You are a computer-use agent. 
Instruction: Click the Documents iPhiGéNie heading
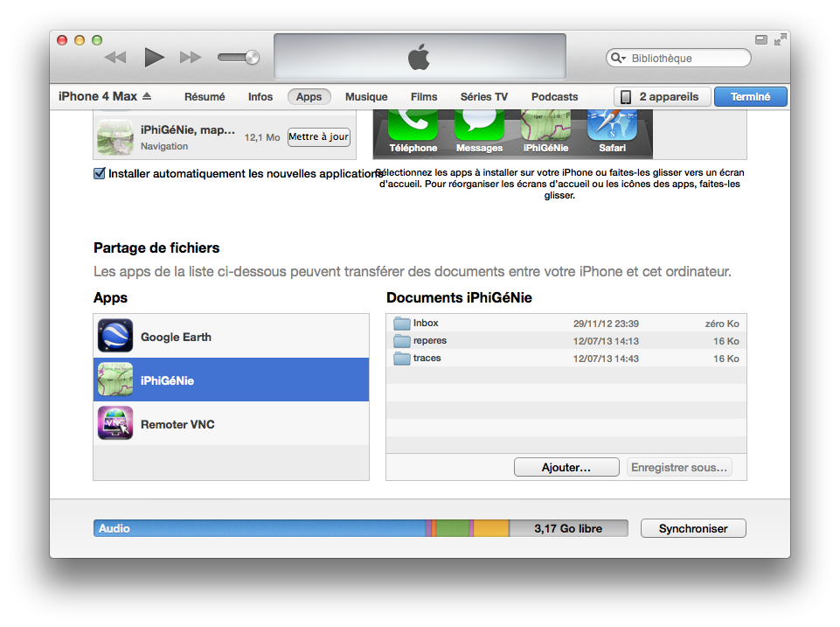tap(459, 298)
